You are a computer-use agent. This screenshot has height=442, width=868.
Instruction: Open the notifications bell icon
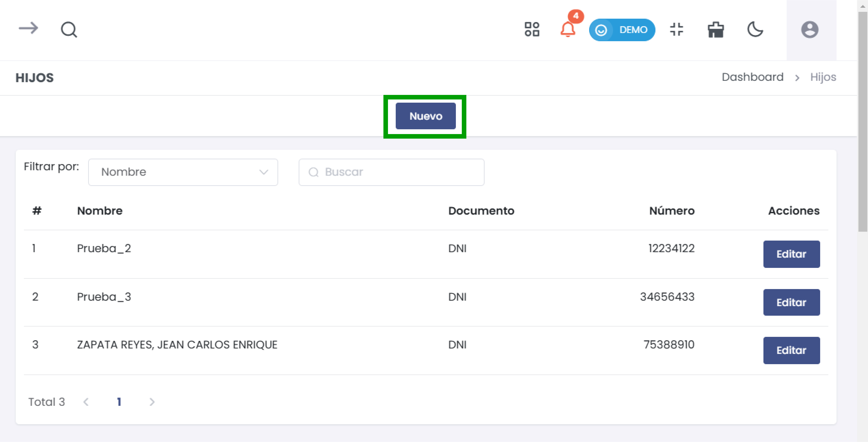[x=568, y=29]
